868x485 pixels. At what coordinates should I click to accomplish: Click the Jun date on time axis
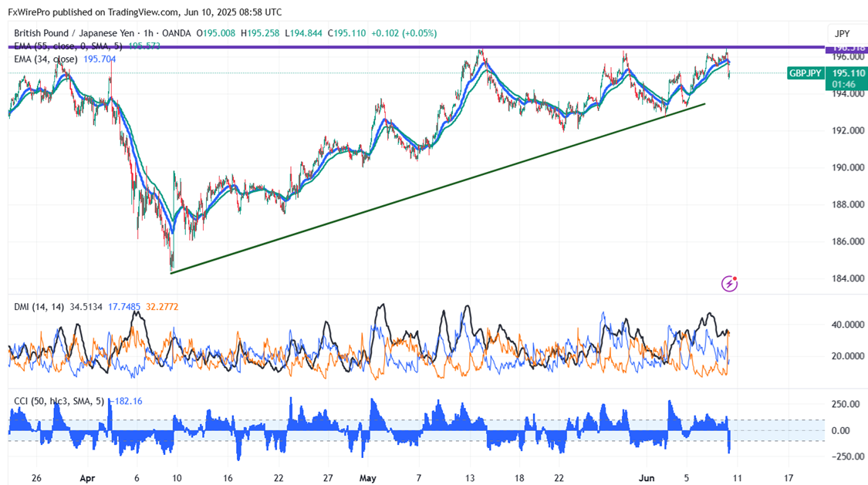point(647,478)
